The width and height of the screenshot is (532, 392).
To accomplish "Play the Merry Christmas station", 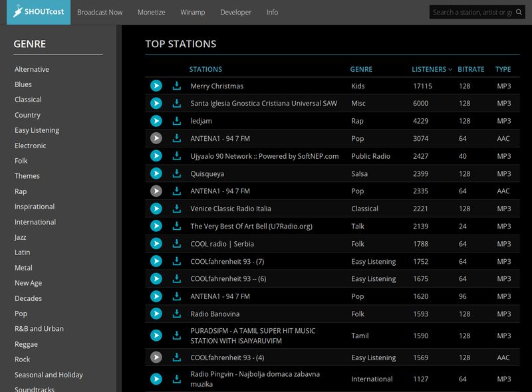I will click(156, 86).
